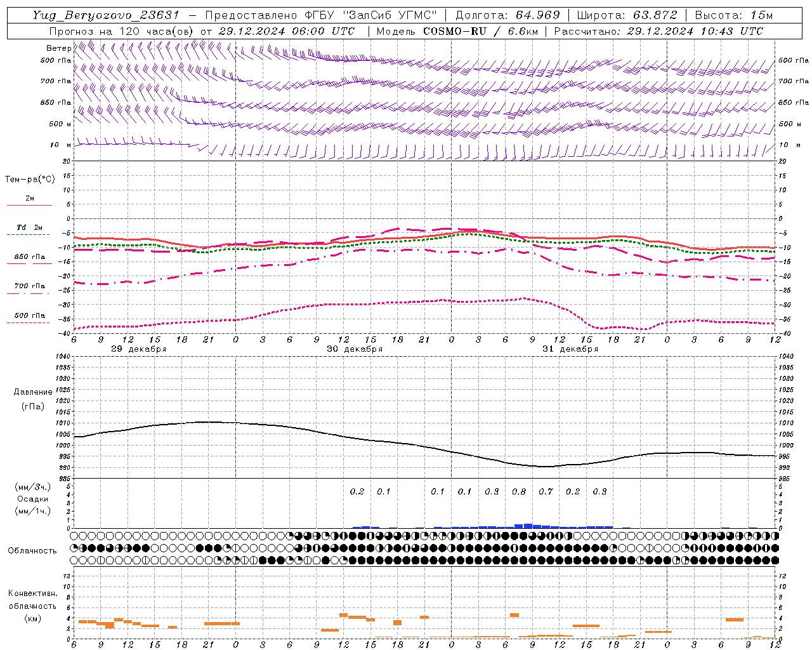The width and height of the screenshot is (812, 650).
Task: Click the 850 гПа temperature legend entry
Action: pos(30,257)
